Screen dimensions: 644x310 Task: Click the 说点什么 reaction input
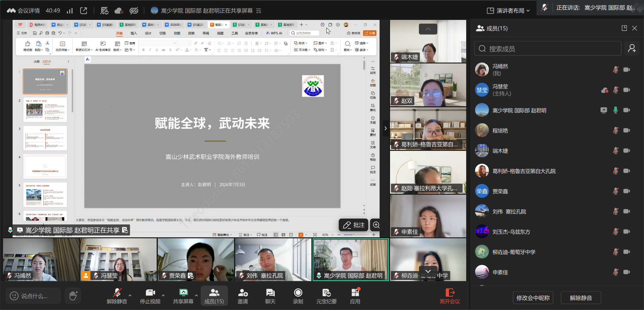pyautogui.click(x=33, y=296)
